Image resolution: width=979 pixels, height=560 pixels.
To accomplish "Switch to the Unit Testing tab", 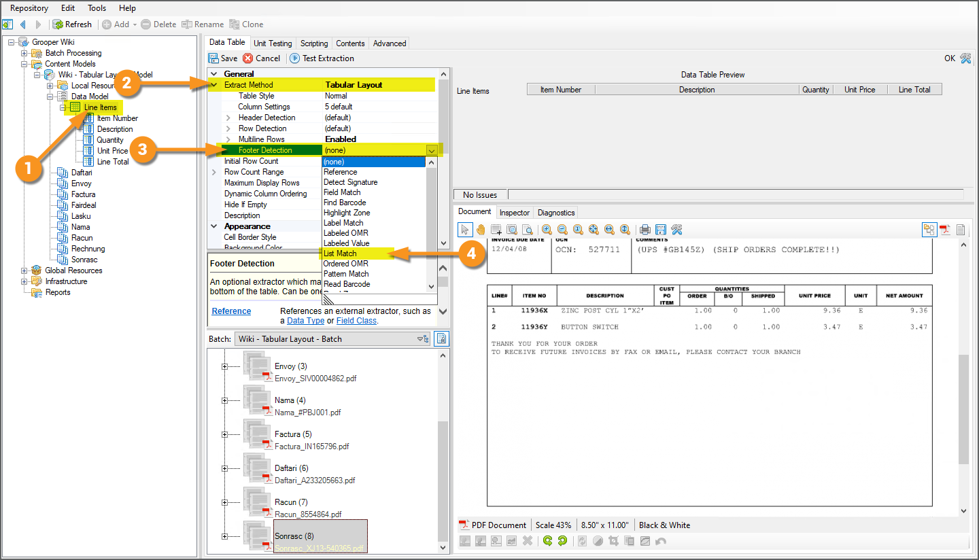I will point(273,43).
